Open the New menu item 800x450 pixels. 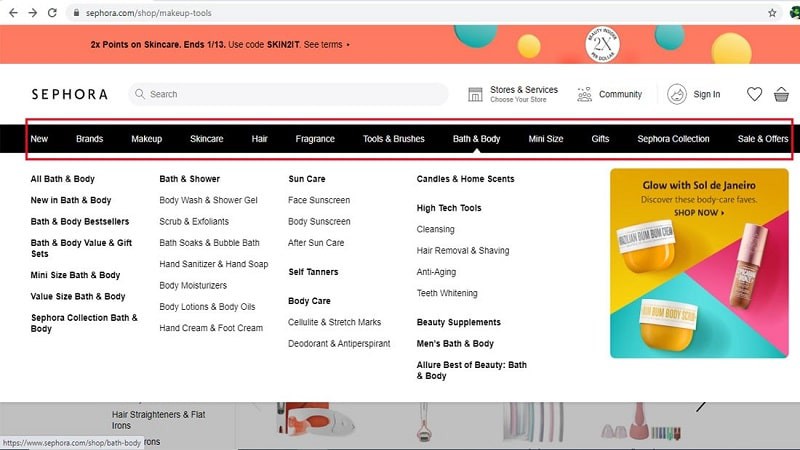click(x=39, y=139)
